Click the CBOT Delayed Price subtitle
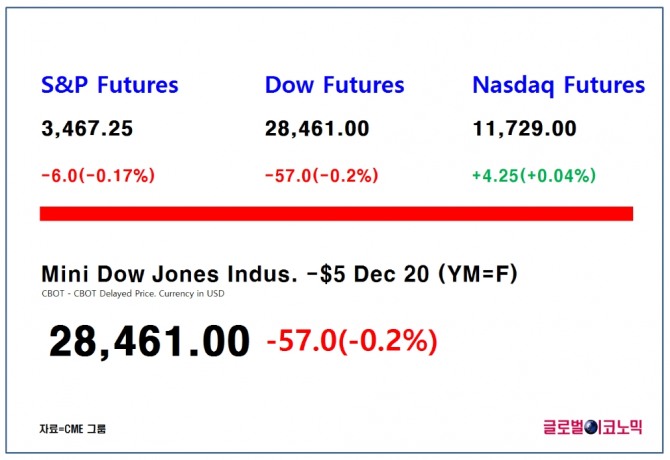The height and width of the screenshot is (460, 670). pos(115,294)
